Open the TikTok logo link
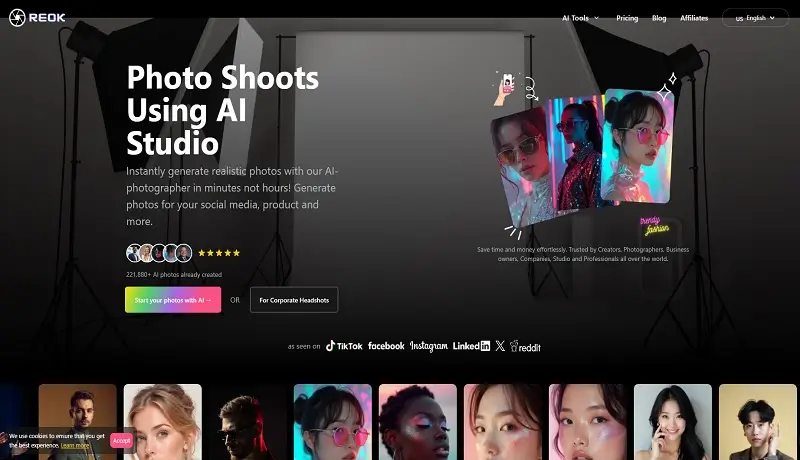 tap(344, 346)
